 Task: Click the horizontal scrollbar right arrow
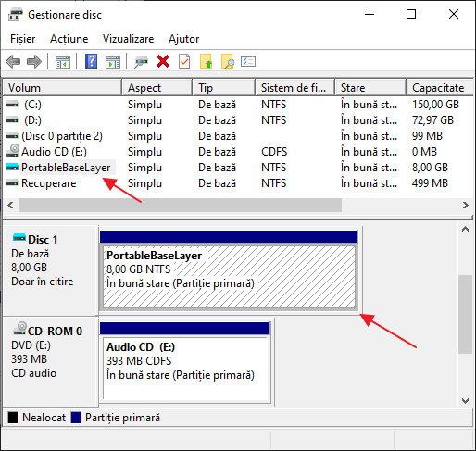[x=466, y=206]
